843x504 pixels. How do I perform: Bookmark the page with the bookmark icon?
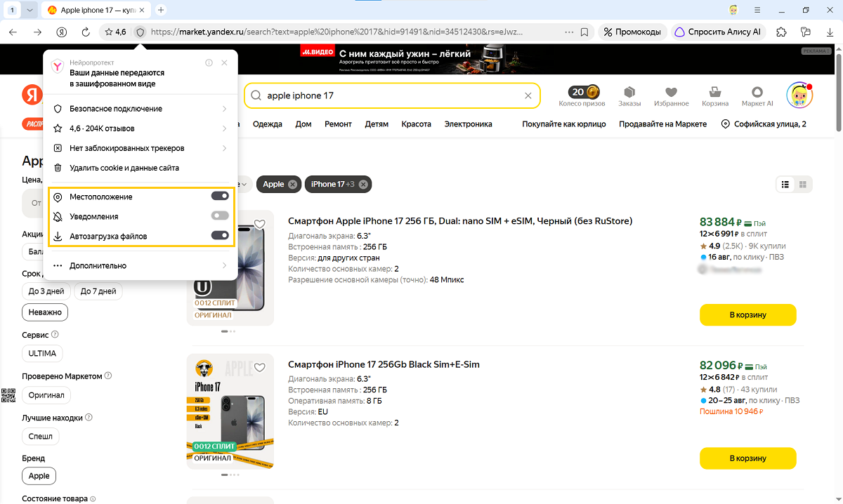point(584,32)
